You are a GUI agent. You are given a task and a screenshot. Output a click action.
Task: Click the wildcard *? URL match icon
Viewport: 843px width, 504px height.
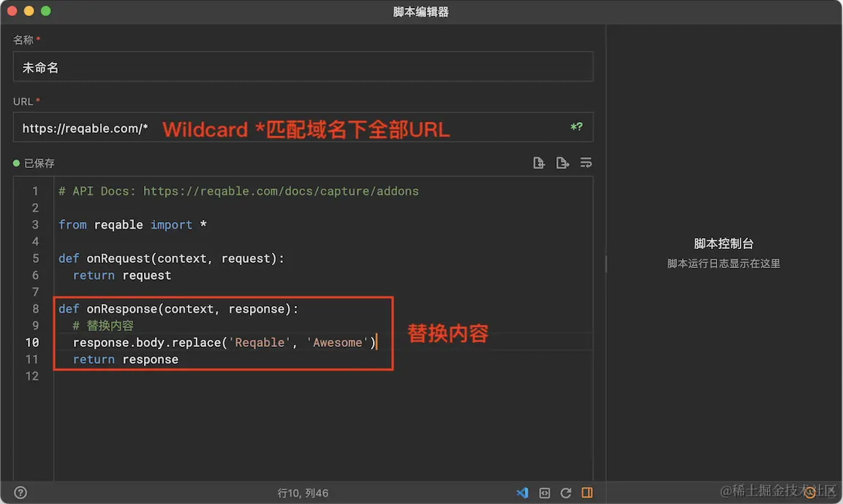click(x=576, y=127)
